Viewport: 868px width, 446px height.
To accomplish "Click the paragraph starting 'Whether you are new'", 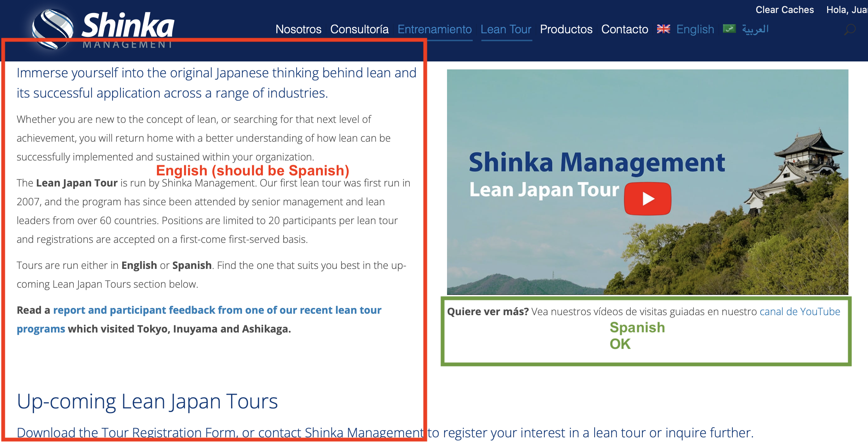I will coord(204,138).
